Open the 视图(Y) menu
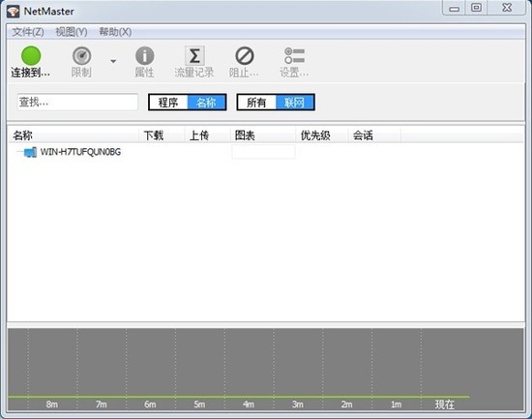The image size is (532, 419). pos(72,32)
